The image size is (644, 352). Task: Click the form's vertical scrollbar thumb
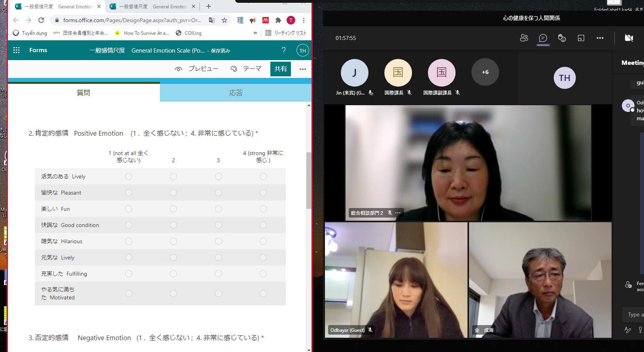(x=309, y=180)
